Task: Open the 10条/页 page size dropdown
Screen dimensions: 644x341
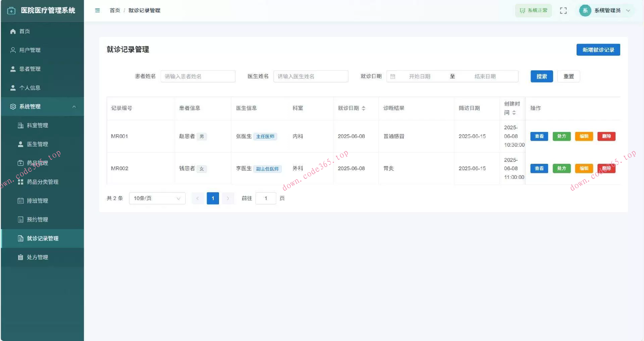Action: 157,198
